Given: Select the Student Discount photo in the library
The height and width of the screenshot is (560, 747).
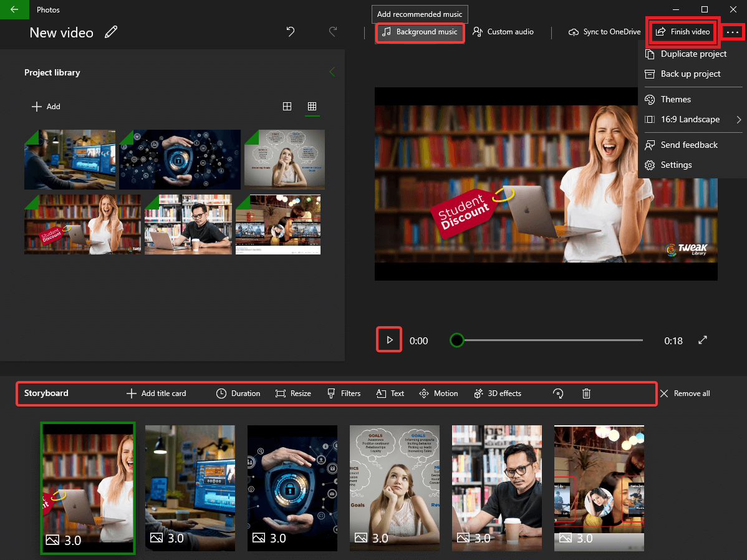Looking at the screenshot, I should 82,224.
